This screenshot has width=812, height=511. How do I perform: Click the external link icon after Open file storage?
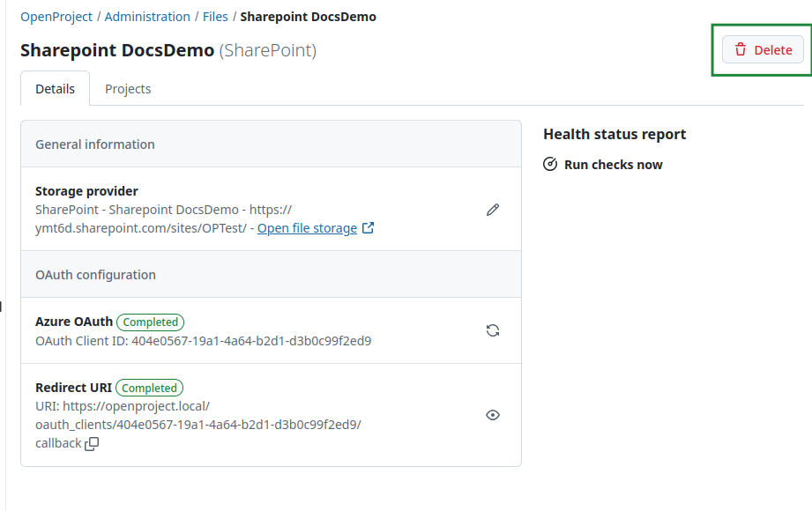coord(368,227)
